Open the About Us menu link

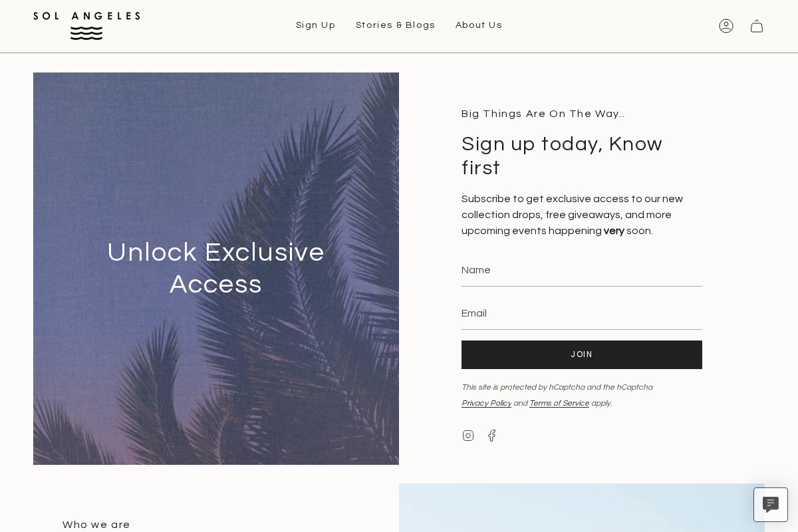479,25
